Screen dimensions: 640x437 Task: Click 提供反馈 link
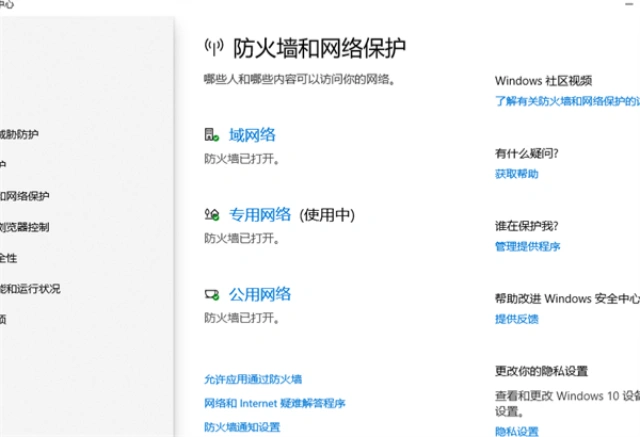(517, 319)
